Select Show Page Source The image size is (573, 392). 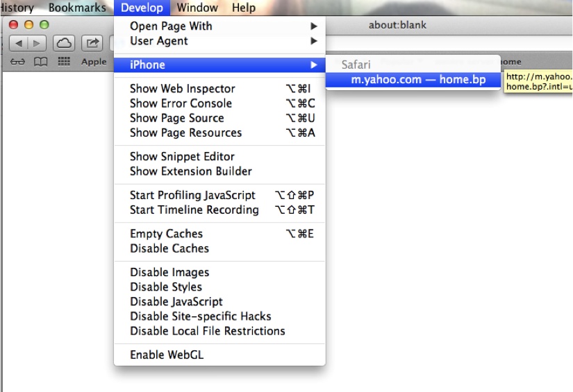point(219,118)
